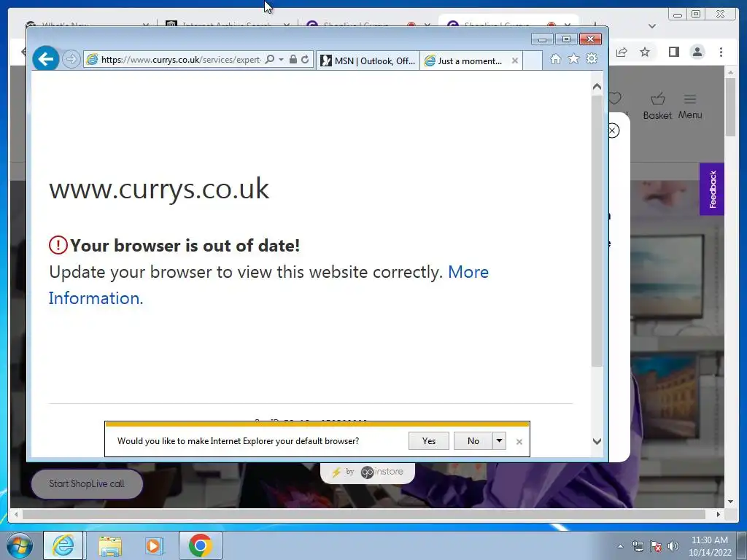The width and height of the screenshot is (747, 560).
Task: Click Start ShopLive call button
Action: point(87,484)
